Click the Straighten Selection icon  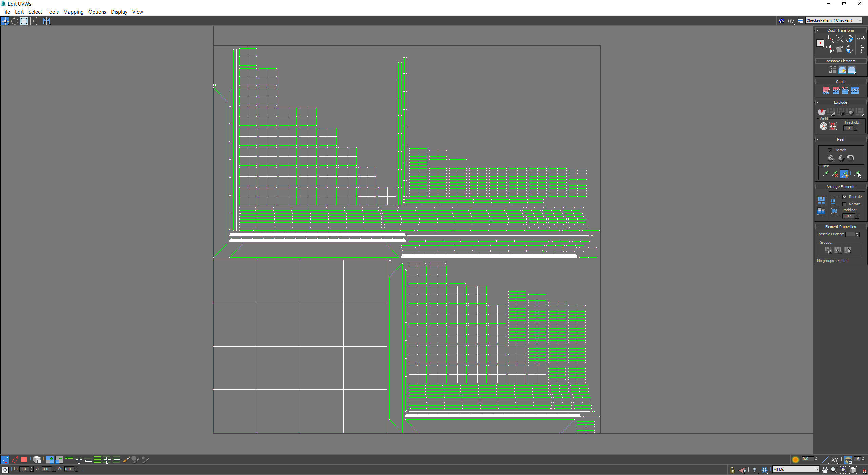[x=832, y=70]
